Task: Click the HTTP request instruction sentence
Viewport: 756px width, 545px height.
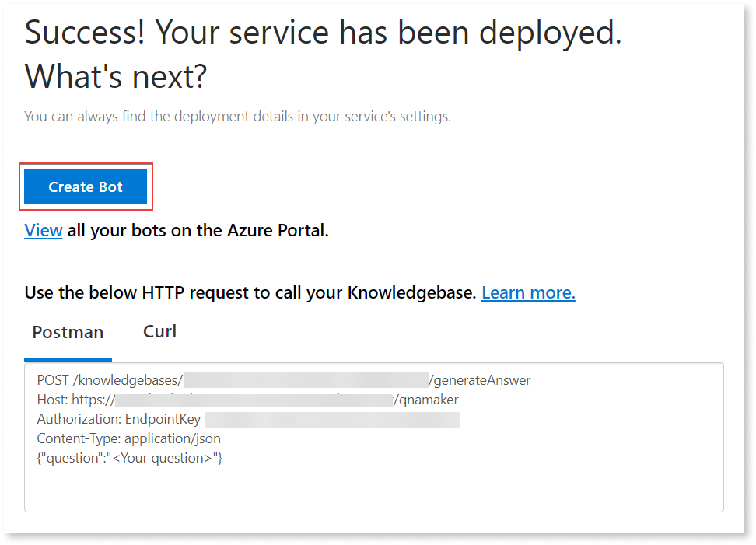Action: click(x=249, y=292)
